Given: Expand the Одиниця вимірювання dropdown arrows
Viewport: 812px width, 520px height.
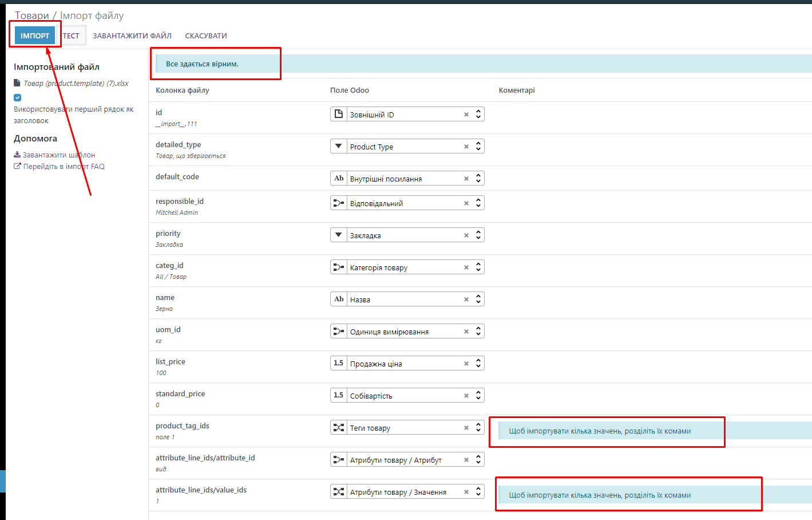Looking at the screenshot, I should 478,332.
